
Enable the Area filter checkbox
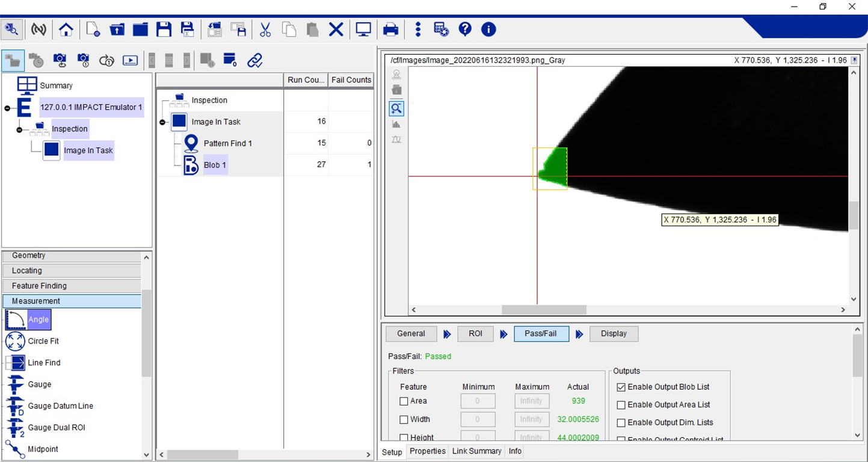point(404,401)
